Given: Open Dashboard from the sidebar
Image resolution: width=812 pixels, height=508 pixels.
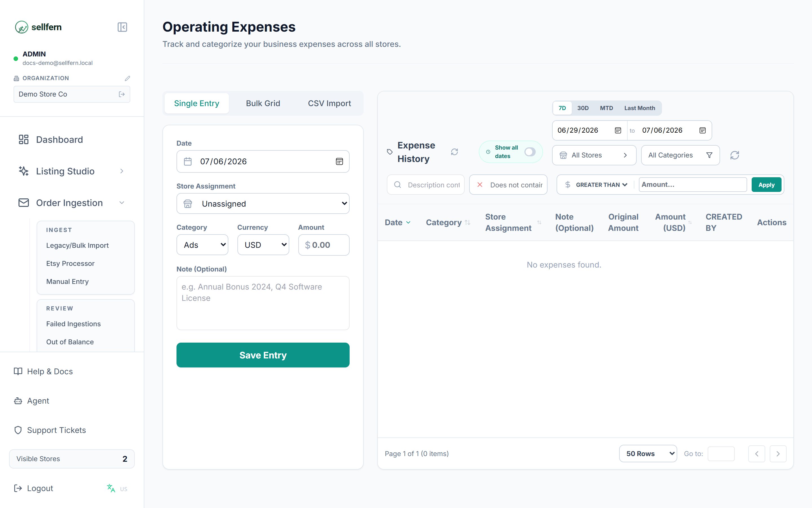Looking at the screenshot, I should [72, 140].
